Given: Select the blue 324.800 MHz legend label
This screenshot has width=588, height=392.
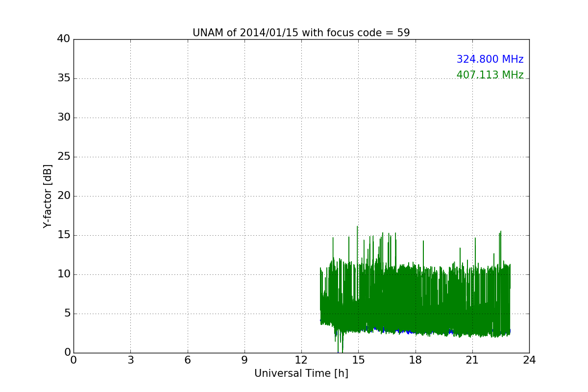Looking at the screenshot, I should (490, 59).
